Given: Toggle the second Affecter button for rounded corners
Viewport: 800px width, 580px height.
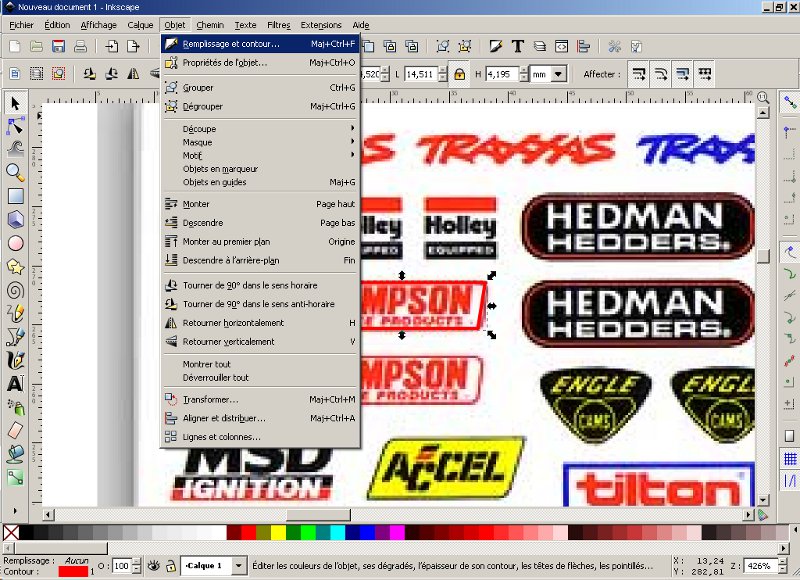Looking at the screenshot, I should point(660,74).
